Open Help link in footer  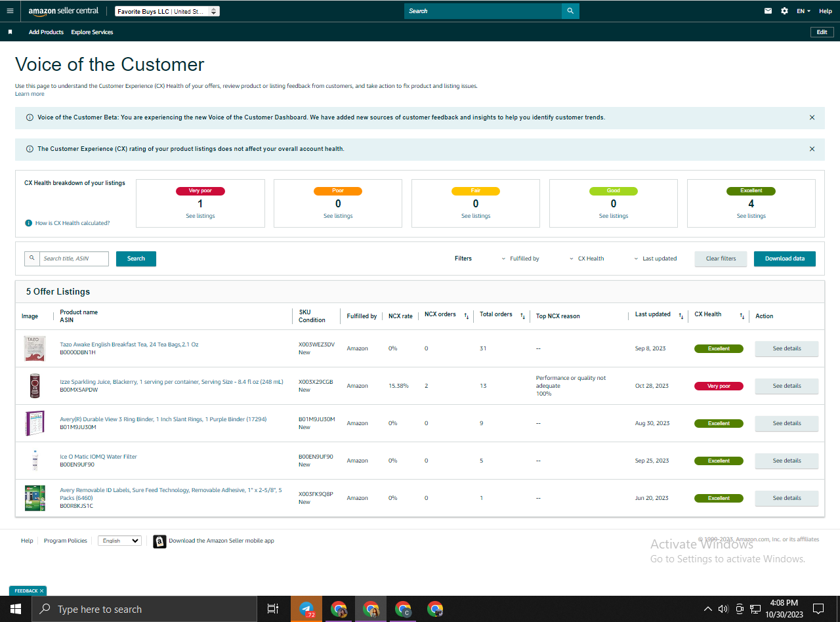(x=27, y=541)
